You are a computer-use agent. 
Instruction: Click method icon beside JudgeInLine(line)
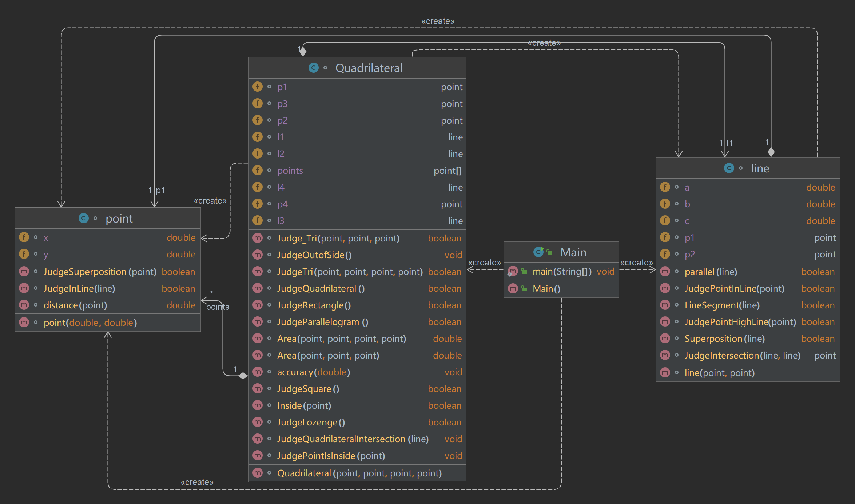(x=24, y=288)
